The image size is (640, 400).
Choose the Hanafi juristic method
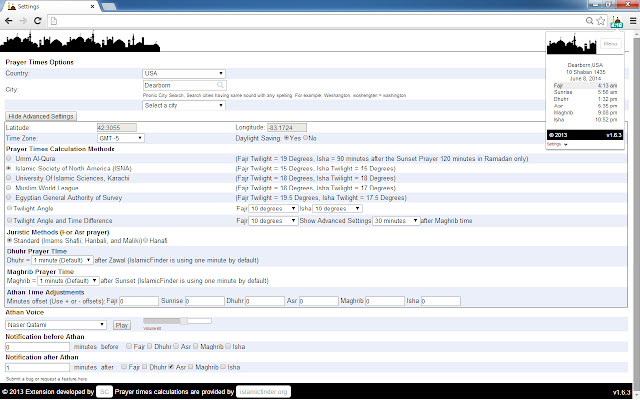(145, 240)
